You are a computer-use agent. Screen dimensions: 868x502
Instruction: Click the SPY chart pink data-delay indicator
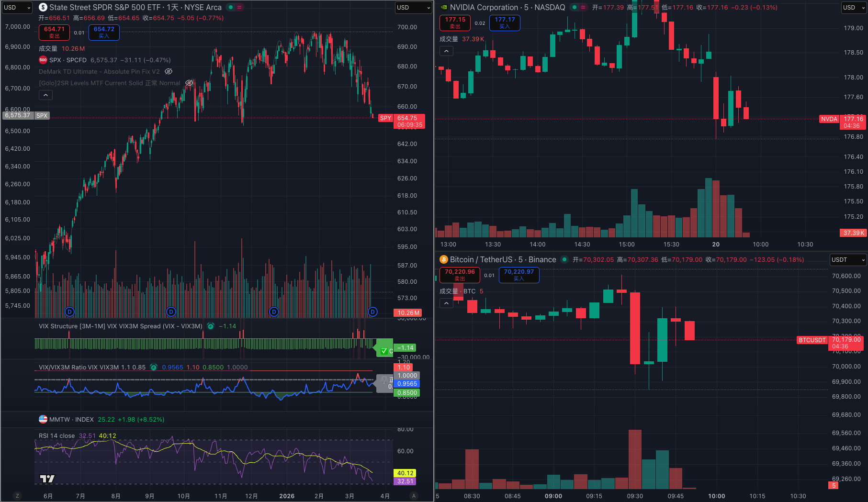click(x=239, y=7)
